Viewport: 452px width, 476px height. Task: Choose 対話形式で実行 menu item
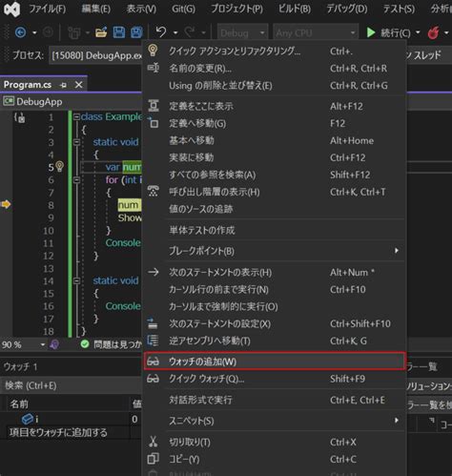[x=274, y=400]
